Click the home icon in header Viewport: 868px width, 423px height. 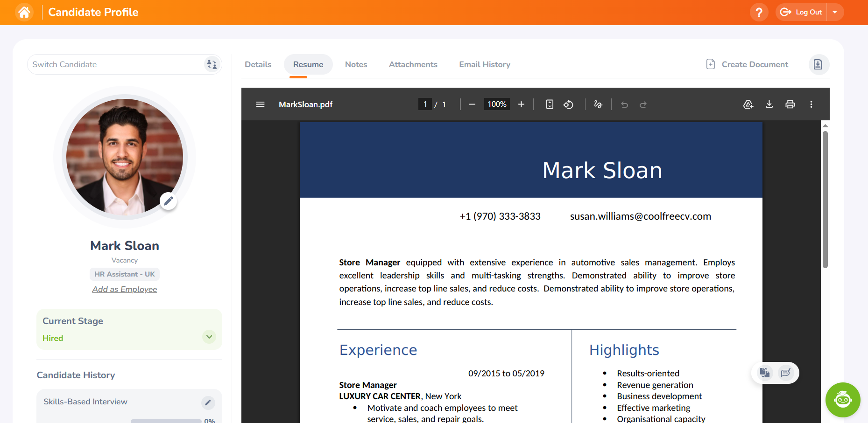click(24, 12)
